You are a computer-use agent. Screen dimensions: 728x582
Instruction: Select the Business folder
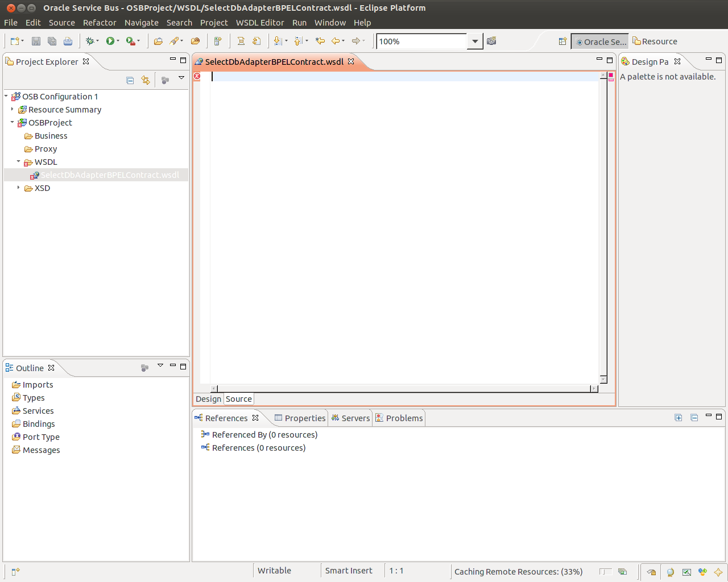51,135
